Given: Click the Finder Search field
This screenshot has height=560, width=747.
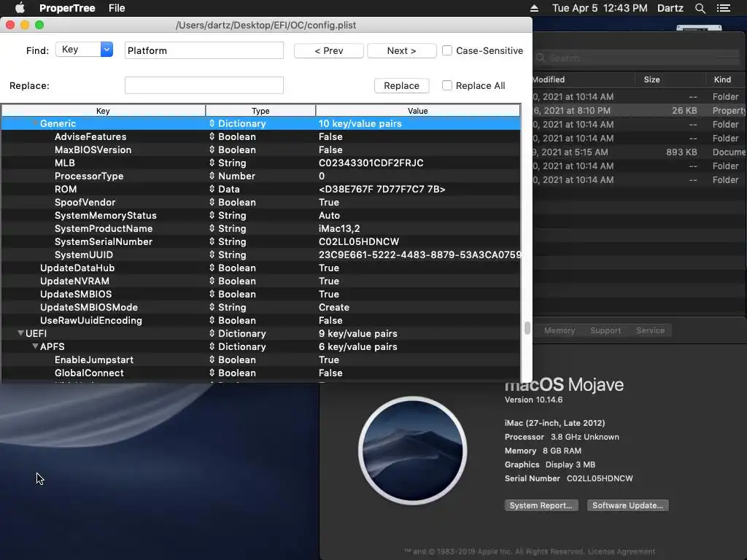Looking at the screenshot, I should click(x=636, y=58).
